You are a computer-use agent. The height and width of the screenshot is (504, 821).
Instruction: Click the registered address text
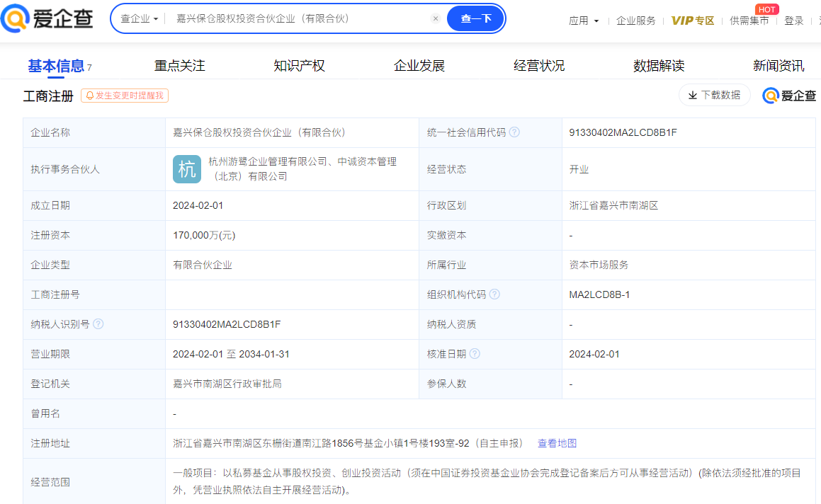pos(349,443)
